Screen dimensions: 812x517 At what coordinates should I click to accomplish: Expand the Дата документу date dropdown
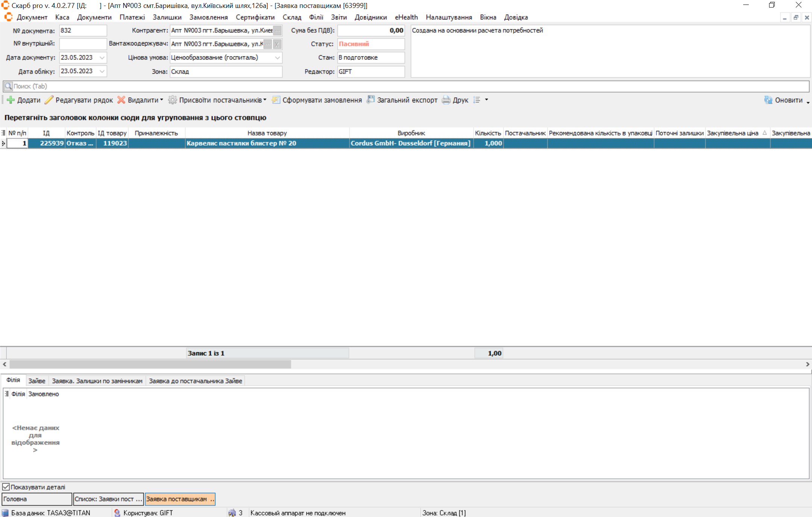(102, 58)
